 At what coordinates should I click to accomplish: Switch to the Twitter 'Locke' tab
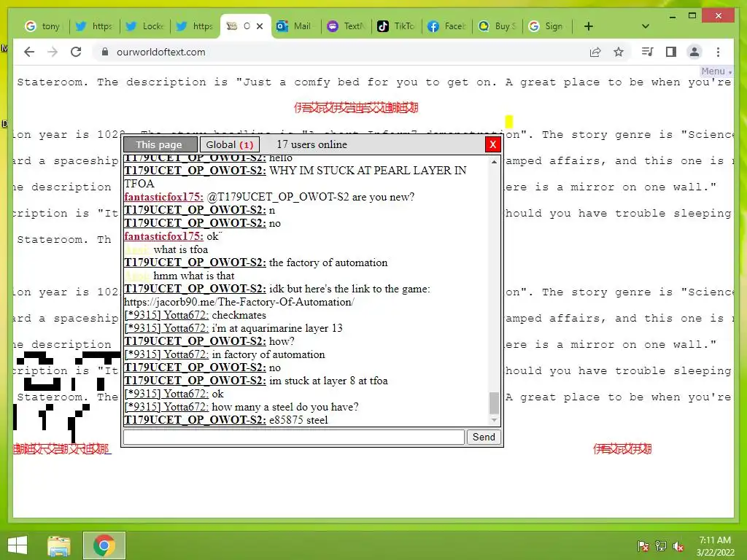(x=144, y=26)
